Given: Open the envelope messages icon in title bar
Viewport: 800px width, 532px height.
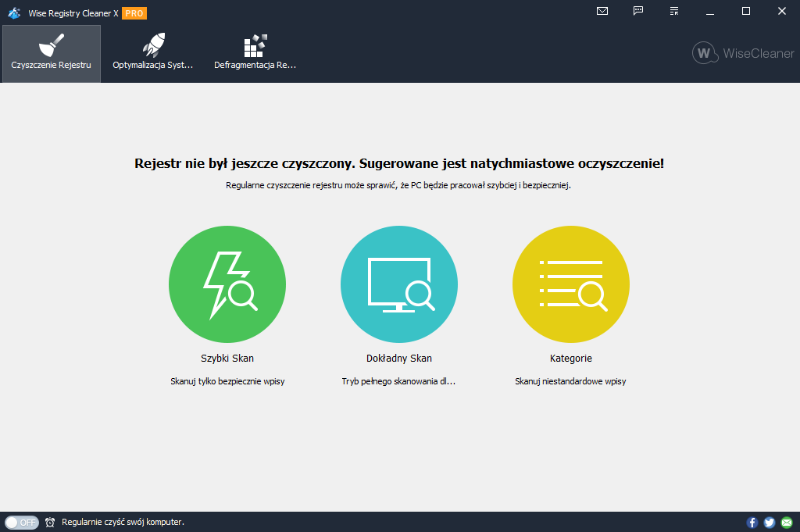Looking at the screenshot, I should pyautogui.click(x=602, y=11).
